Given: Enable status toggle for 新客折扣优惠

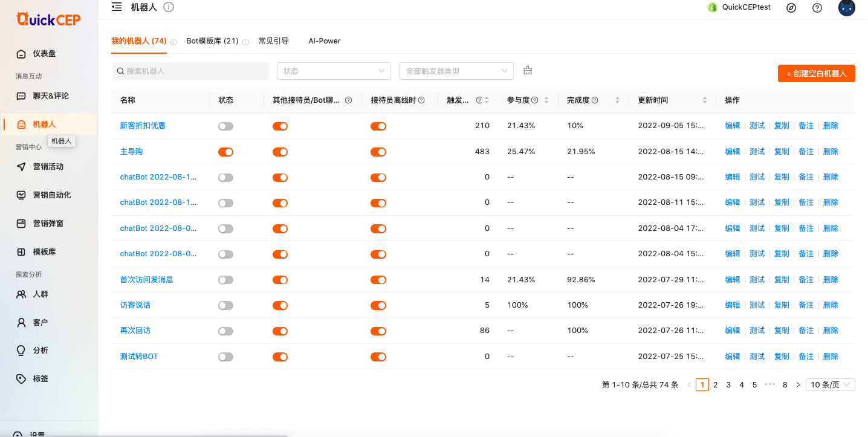Looking at the screenshot, I should (x=225, y=126).
